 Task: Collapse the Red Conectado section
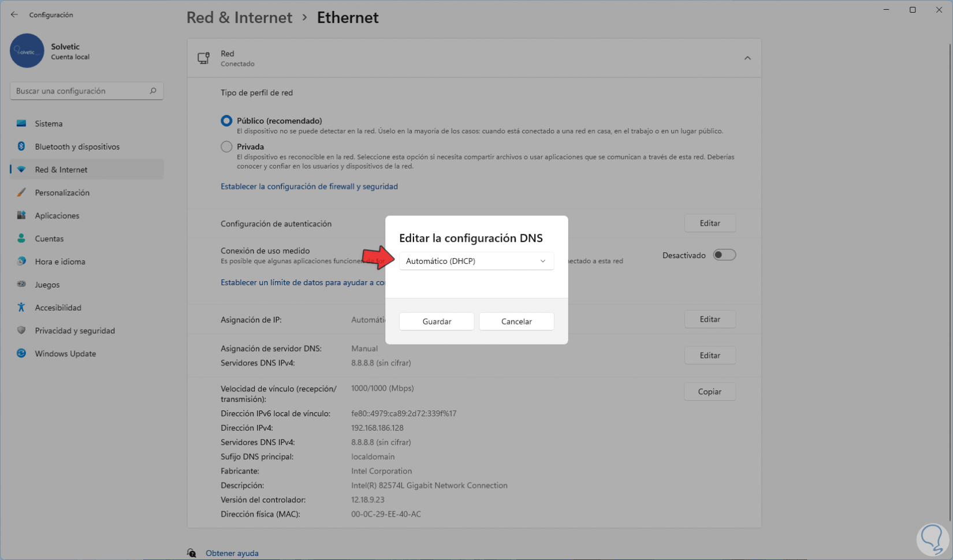point(747,58)
